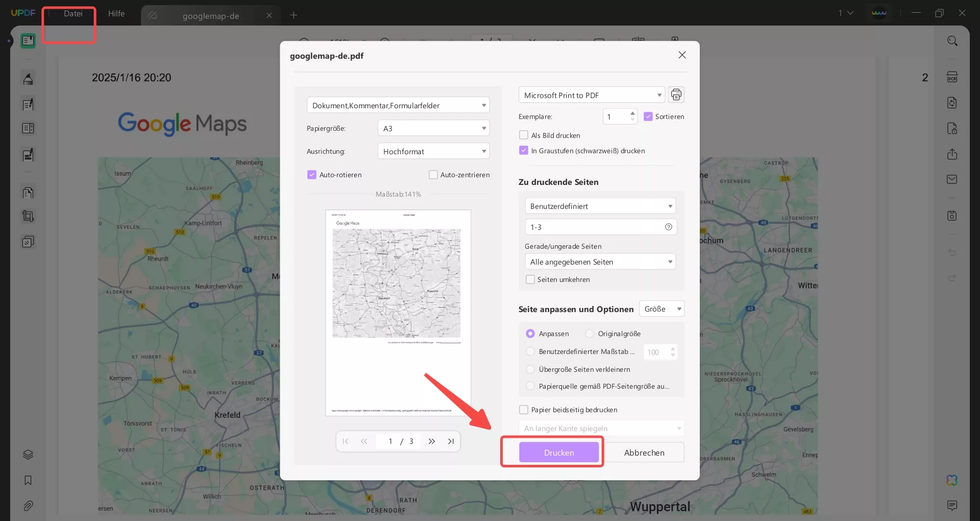Go to the last page in print preview
Viewport: 980px width, 521px height.
[x=451, y=441]
